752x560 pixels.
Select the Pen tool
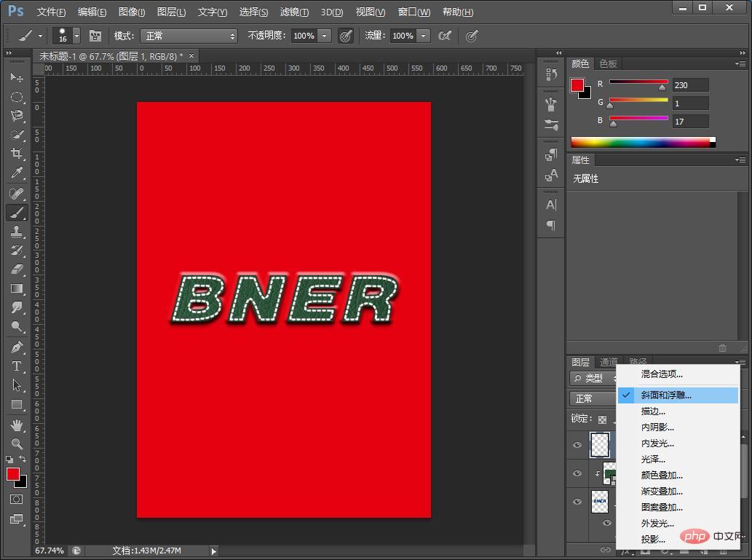pyautogui.click(x=16, y=347)
